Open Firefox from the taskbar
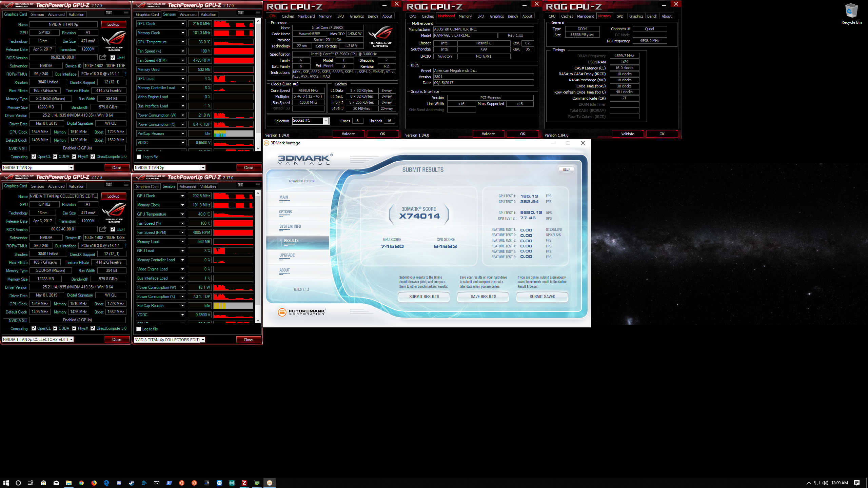868x488 pixels. pyautogui.click(x=94, y=483)
